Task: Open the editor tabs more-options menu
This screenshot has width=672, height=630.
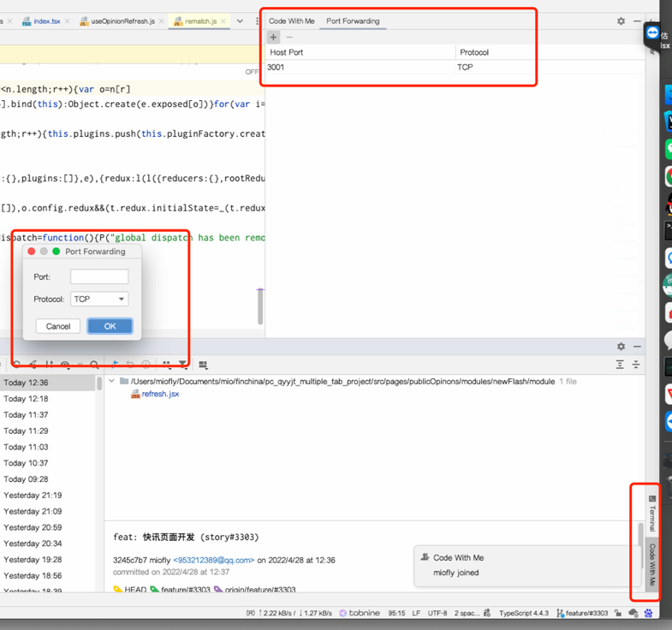Action: 256,21
